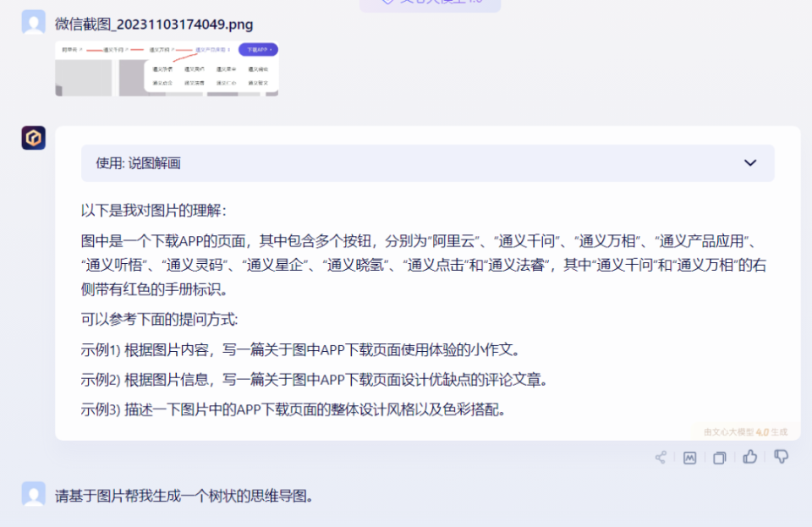Screen dimensions: 812x527
Task: Click the user avatar next to the mind-map request
Action: point(33,494)
